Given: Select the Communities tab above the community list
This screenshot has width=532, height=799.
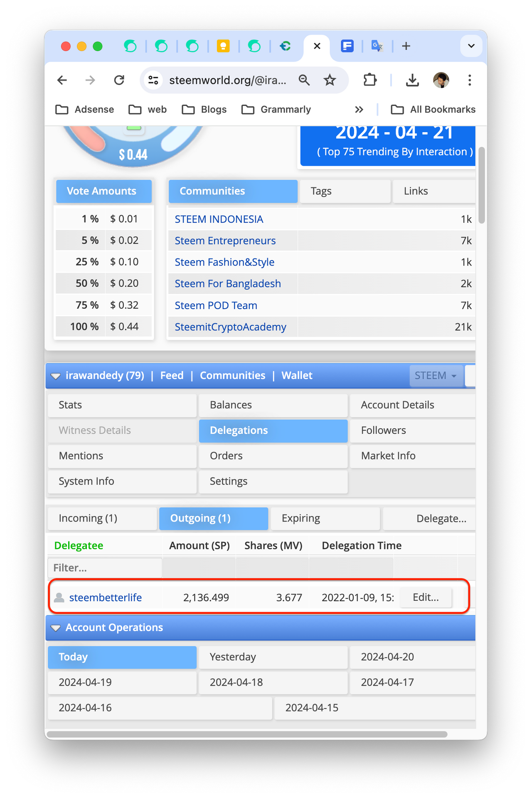Looking at the screenshot, I should (233, 191).
